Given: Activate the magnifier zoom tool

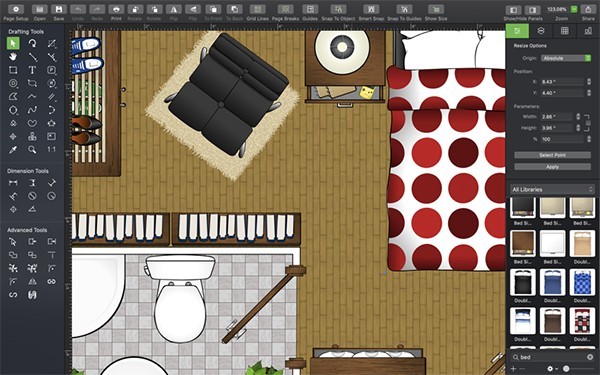Looking at the screenshot, I should (32, 150).
